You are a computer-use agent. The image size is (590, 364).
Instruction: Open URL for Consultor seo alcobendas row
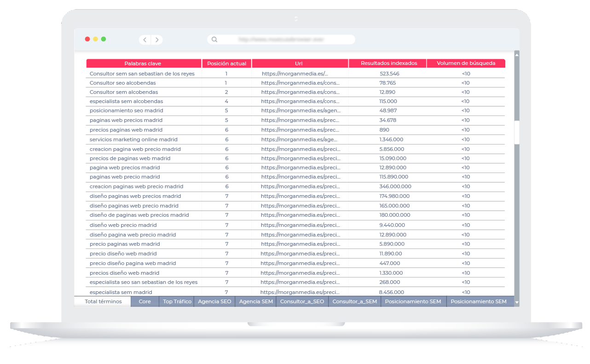pyautogui.click(x=300, y=83)
